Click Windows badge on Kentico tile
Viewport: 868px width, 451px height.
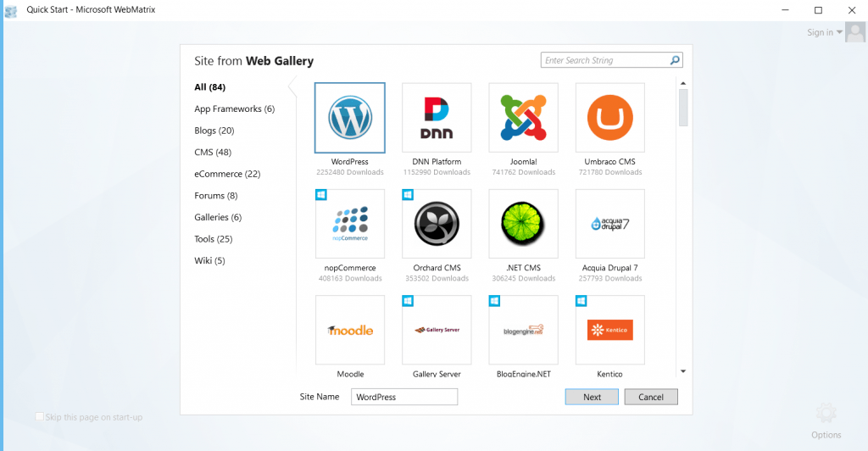coord(581,301)
